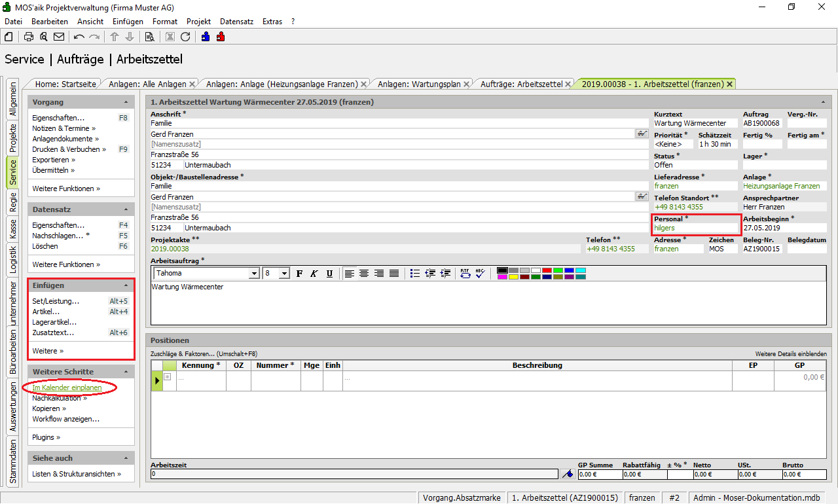Click the print icon in the toolbar
Screen dimensions: 838x504
(29, 37)
